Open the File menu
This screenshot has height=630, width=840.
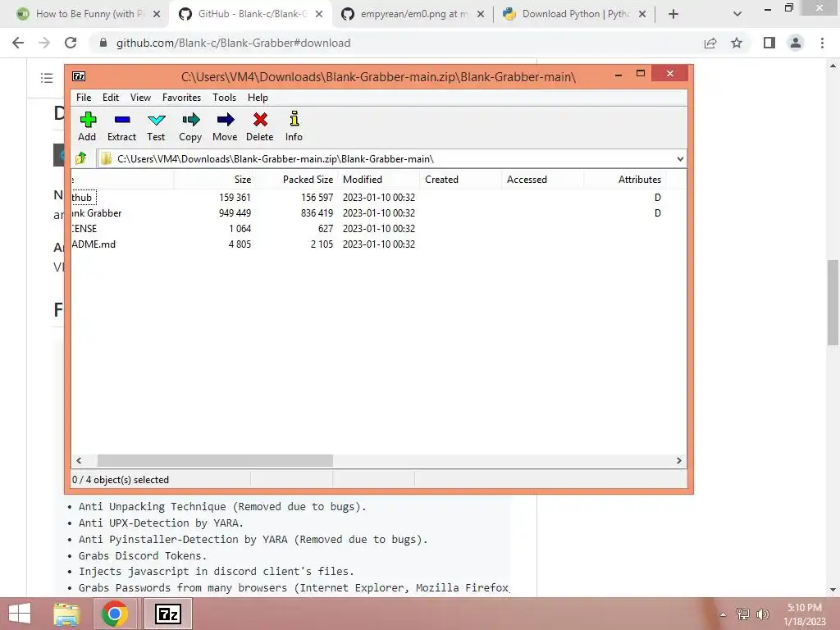(x=84, y=98)
